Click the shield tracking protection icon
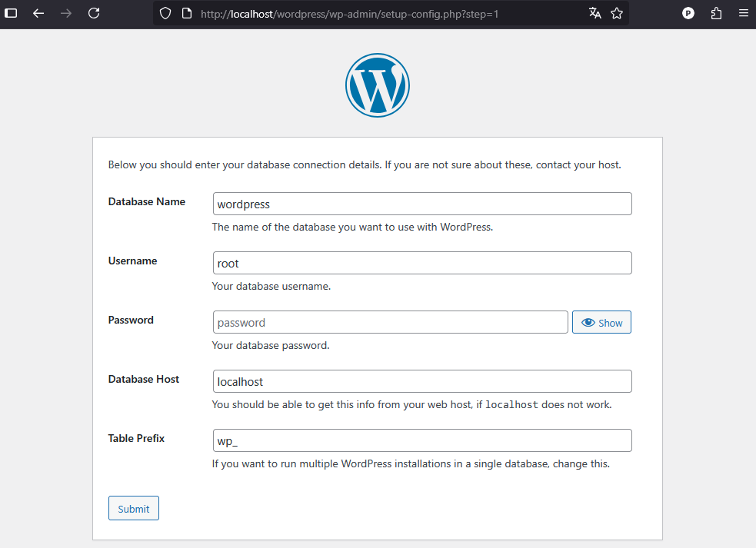 click(x=165, y=14)
